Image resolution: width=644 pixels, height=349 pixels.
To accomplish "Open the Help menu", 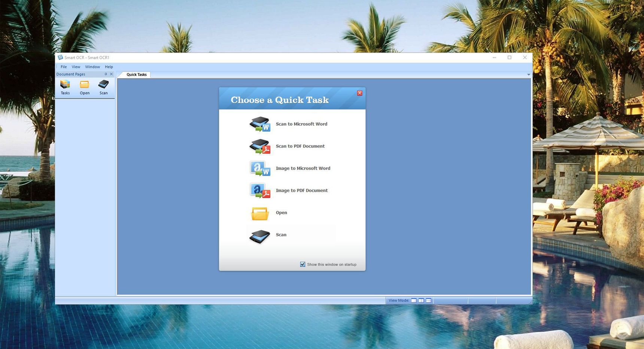I will pyautogui.click(x=109, y=67).
